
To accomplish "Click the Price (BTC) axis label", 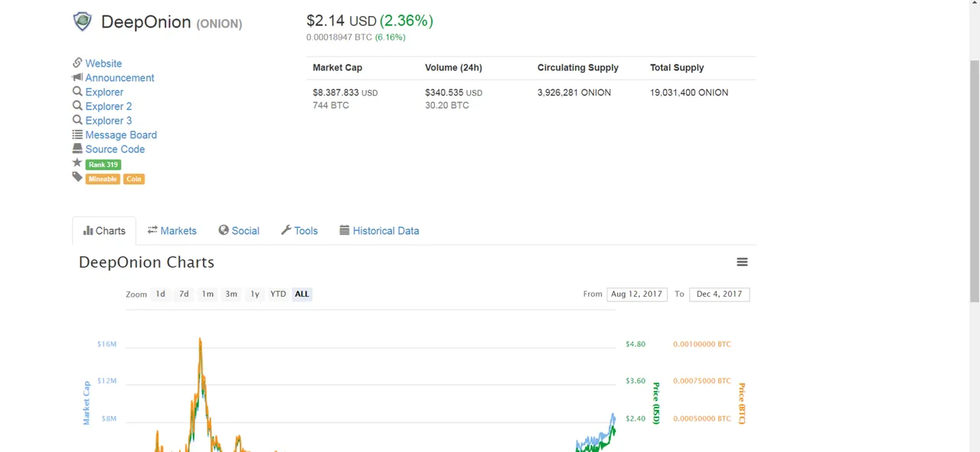I will click(741, 404).
